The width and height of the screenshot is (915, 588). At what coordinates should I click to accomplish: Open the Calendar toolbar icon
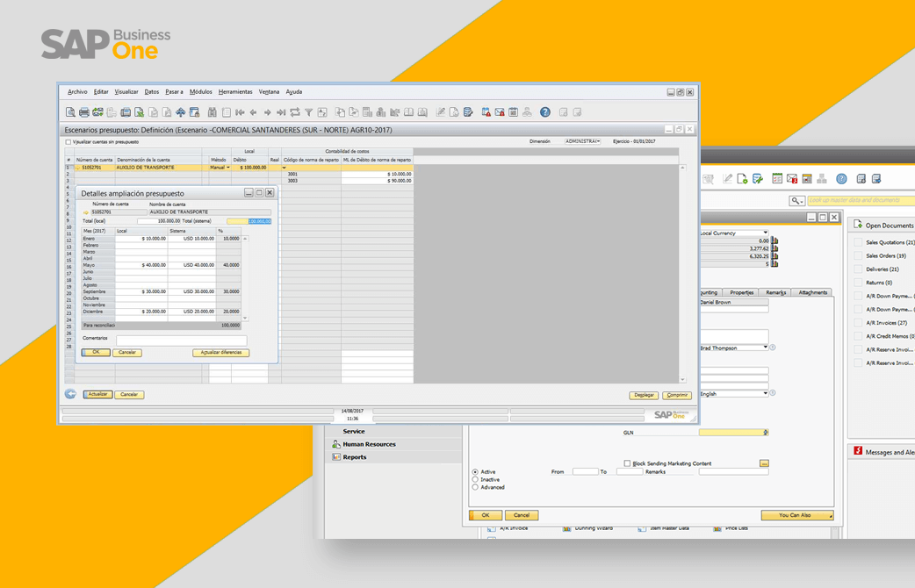click(514, 112)
